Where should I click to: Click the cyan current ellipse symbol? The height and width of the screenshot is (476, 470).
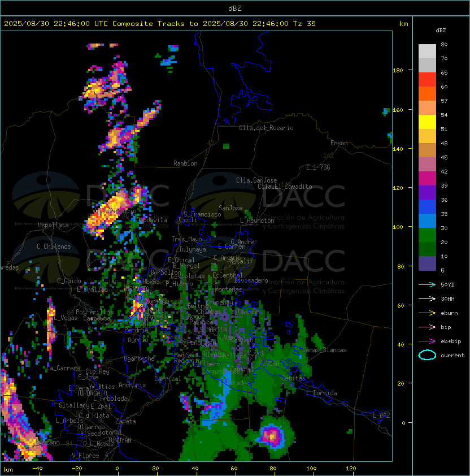pyautogui.click(x=427, y=355)
